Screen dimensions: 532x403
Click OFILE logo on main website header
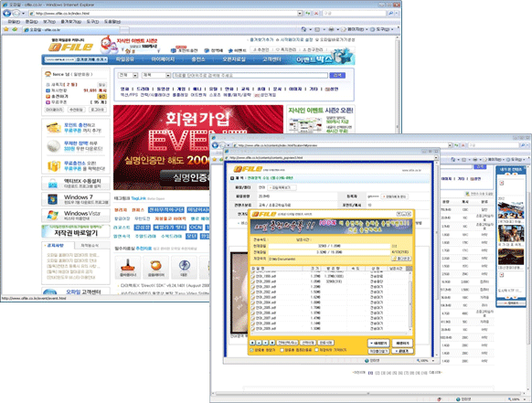click(70, 47)
